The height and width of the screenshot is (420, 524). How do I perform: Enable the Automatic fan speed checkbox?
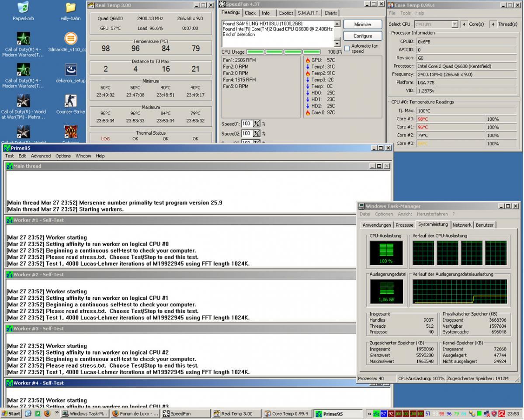click(x=347, y=49)
